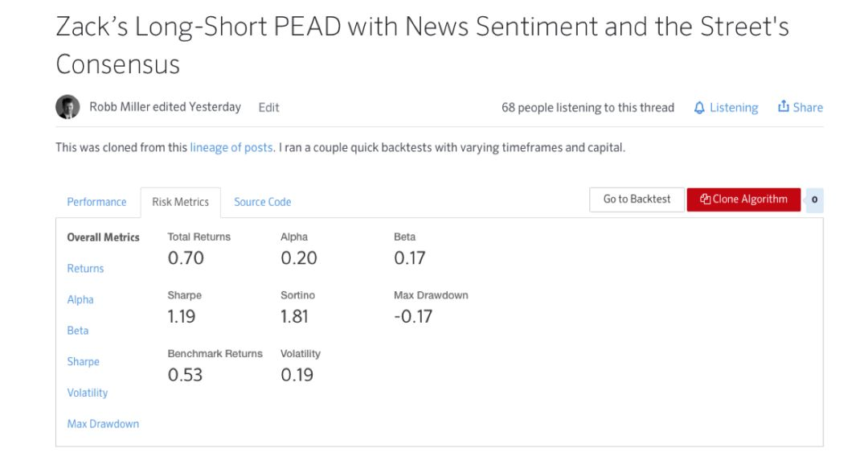The width and height of the screenshot is (868, 457).
Task: Click the Go to Backtest button
Action: tap(637, 200)
